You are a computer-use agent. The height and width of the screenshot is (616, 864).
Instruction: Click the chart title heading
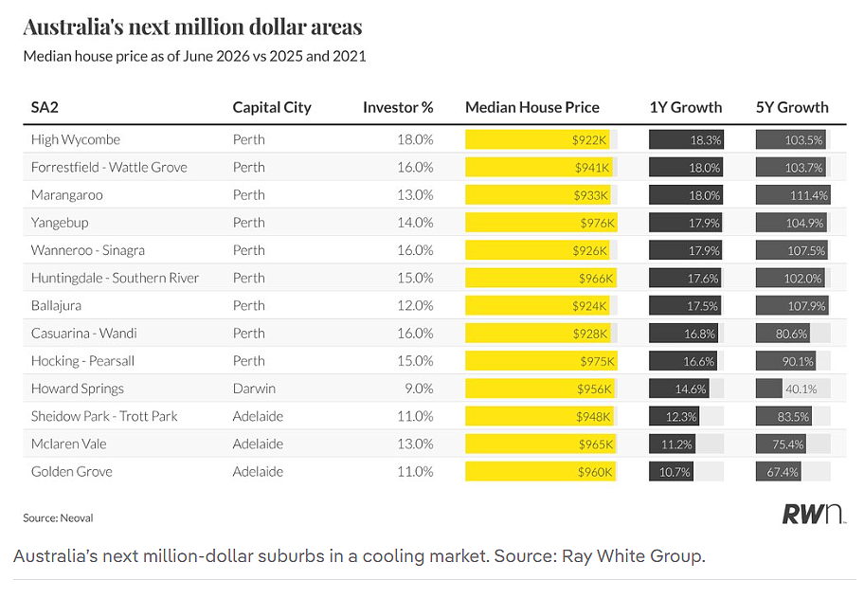[193, 27]
